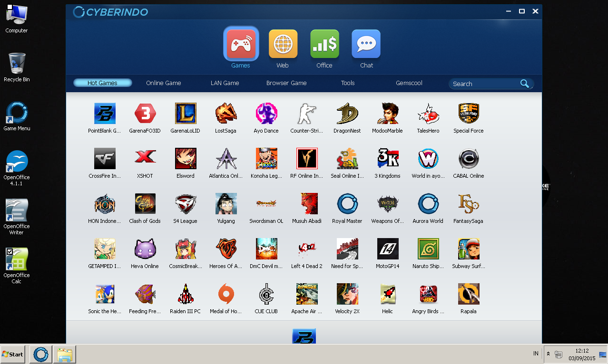Launch GarenaLoLID
The image size is (608, 364).
[x=185, y=113]
